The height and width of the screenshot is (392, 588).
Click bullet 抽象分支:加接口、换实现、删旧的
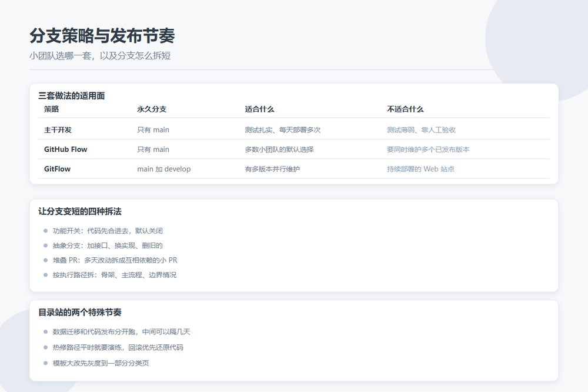[108, 245]
